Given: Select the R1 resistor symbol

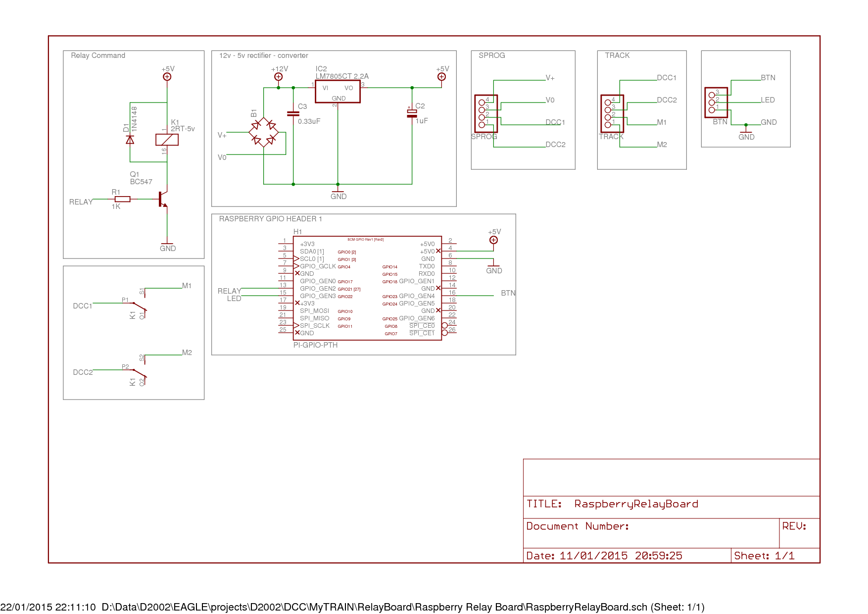Looking at the screenshot, I should tap(122, 199).
